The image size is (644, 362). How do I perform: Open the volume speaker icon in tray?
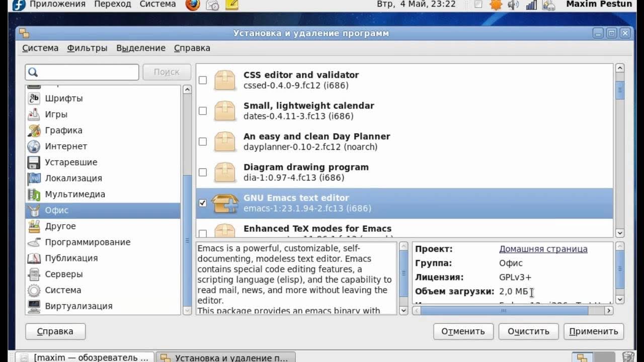pyautogui.click(x=513, y=5)
